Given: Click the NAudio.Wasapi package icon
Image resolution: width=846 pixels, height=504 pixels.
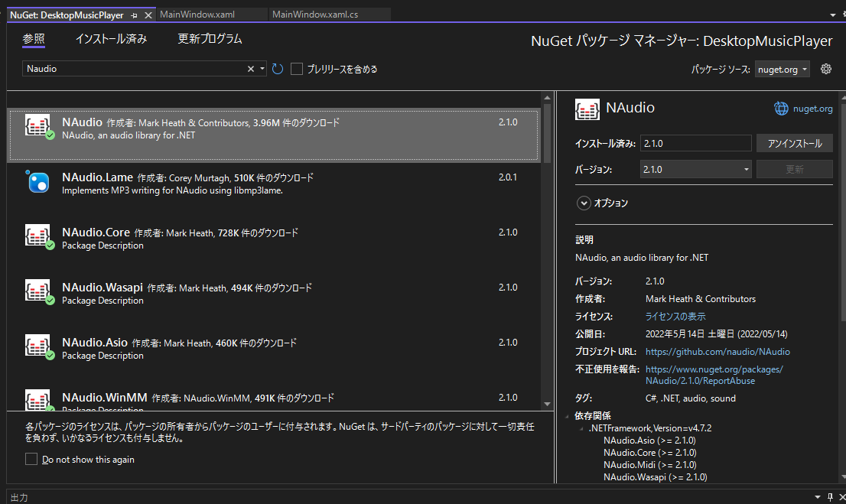Looking at the screenshot, I should point(37,291).
